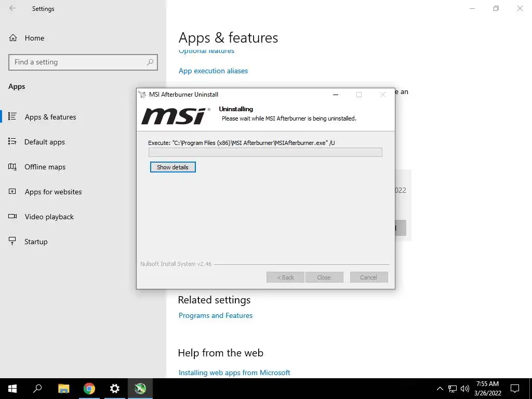Click the Execute path text in uninstaller
Viewport: 532px width, 399px height.
[241, 143]
